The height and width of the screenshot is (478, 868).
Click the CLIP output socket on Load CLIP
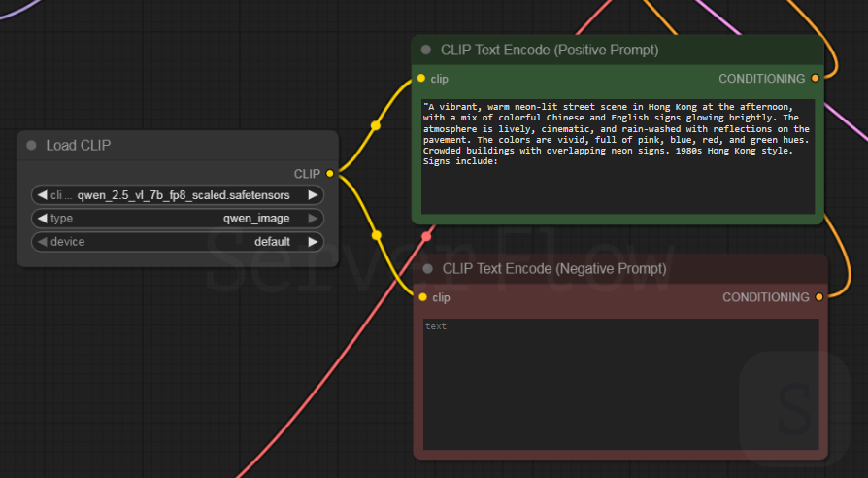point(330,173)
